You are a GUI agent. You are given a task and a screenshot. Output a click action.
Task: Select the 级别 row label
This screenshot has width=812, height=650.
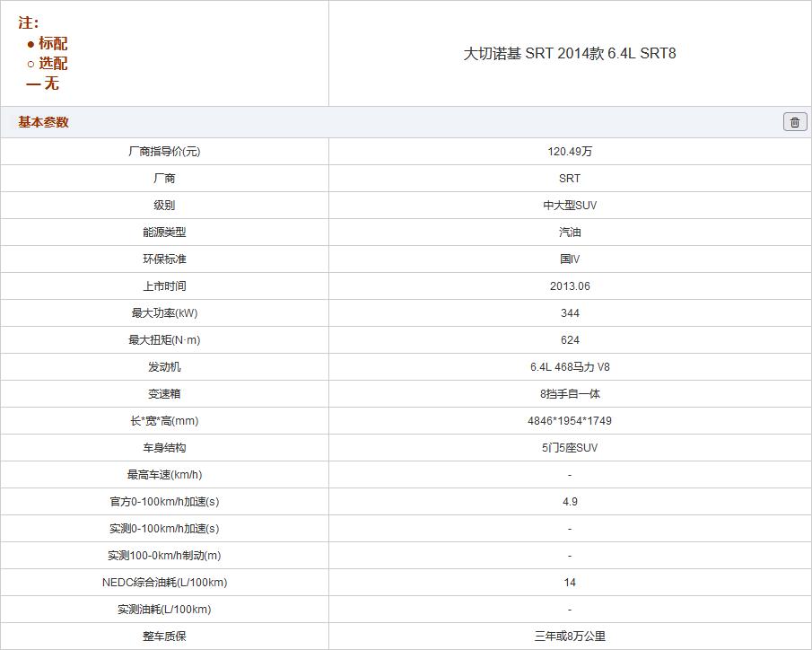click(164, 206)
